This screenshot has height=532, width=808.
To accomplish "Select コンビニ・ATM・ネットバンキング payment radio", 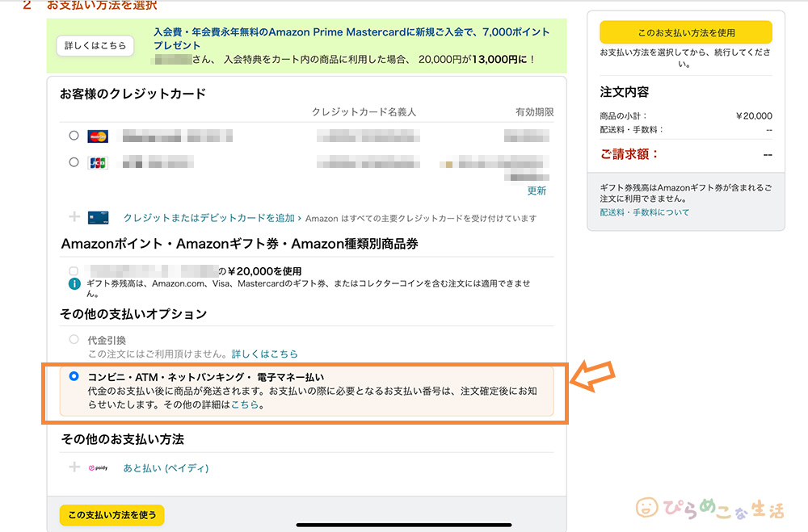I will pyautogui.click(x=74, y=376).
